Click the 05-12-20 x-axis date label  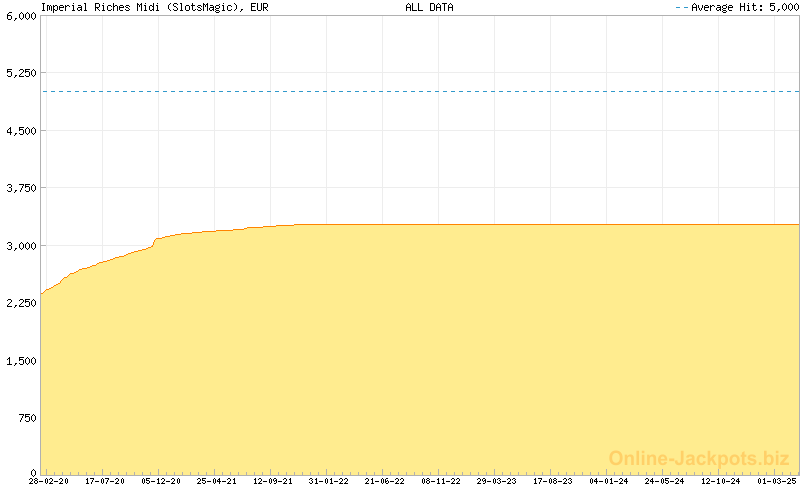(160, 482)
